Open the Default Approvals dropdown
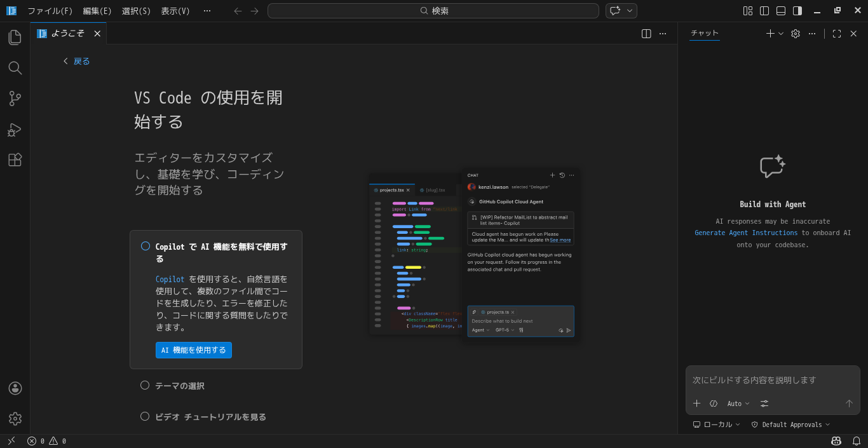 click(x=790, y=424)
